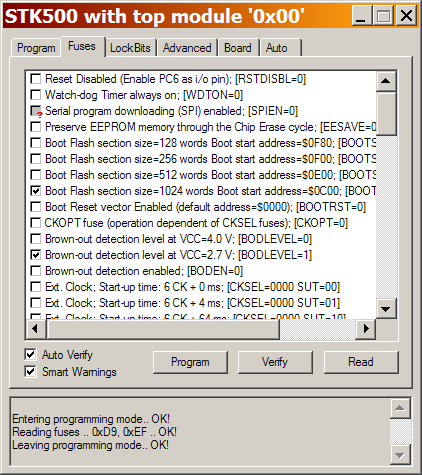The width and height of the screenshot is (422, 475).
Task: Click fuse list scroll right arrow
Action: [366, 329]
